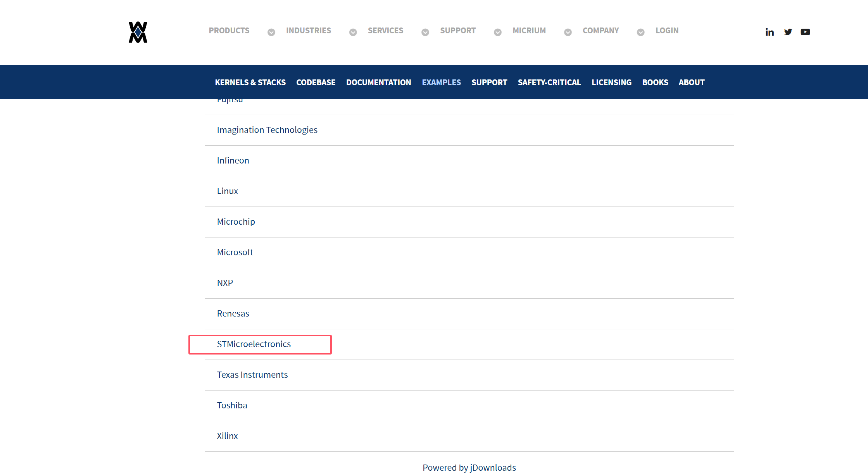
Task: Select the Licensing navigation item
Action: click(x=611, y=83)
